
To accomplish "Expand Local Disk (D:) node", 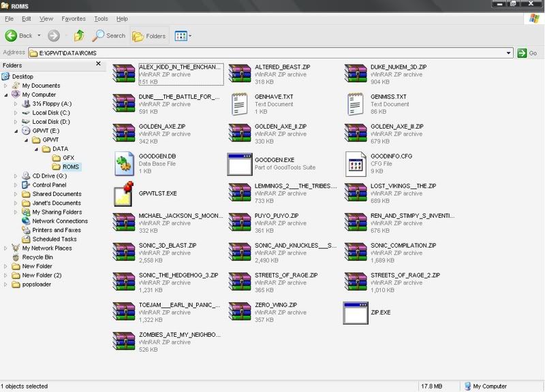I will 16,122.
